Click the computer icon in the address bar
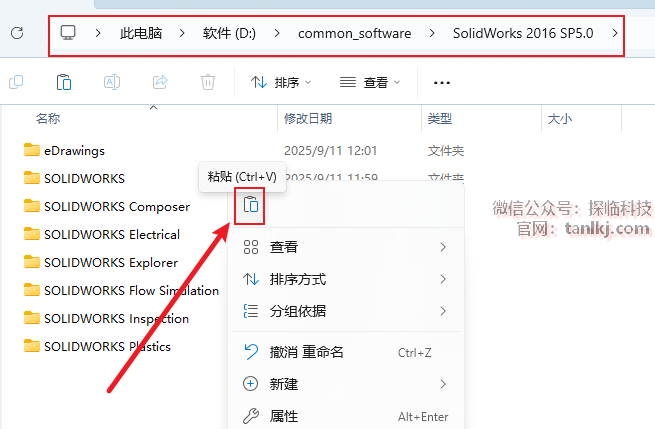The height and width of the screenshot is (429, 655). (68, 33)
